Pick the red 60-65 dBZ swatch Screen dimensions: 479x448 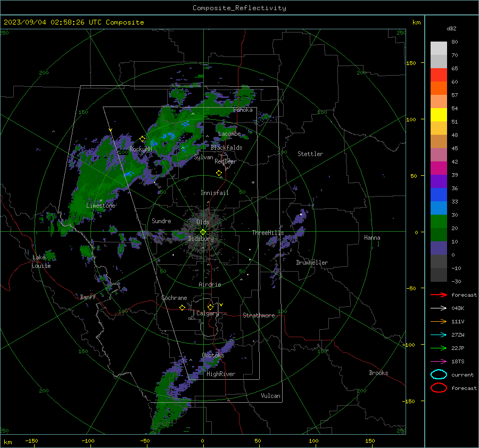439,75
